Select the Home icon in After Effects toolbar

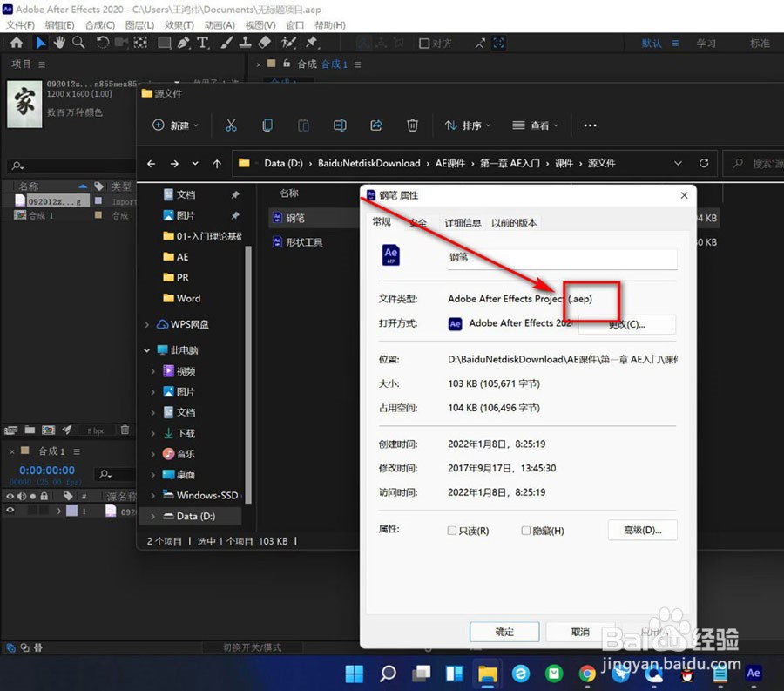(x=17, y=43)
